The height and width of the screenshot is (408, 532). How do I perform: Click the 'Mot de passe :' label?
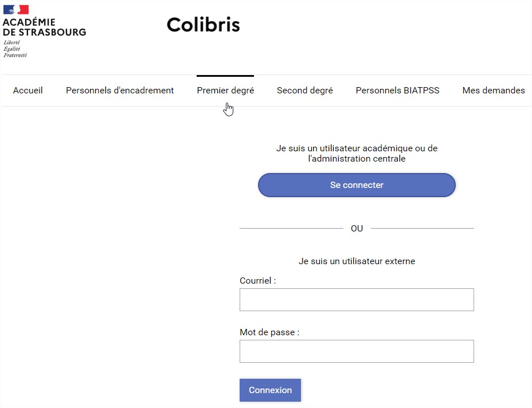[269, 332]
